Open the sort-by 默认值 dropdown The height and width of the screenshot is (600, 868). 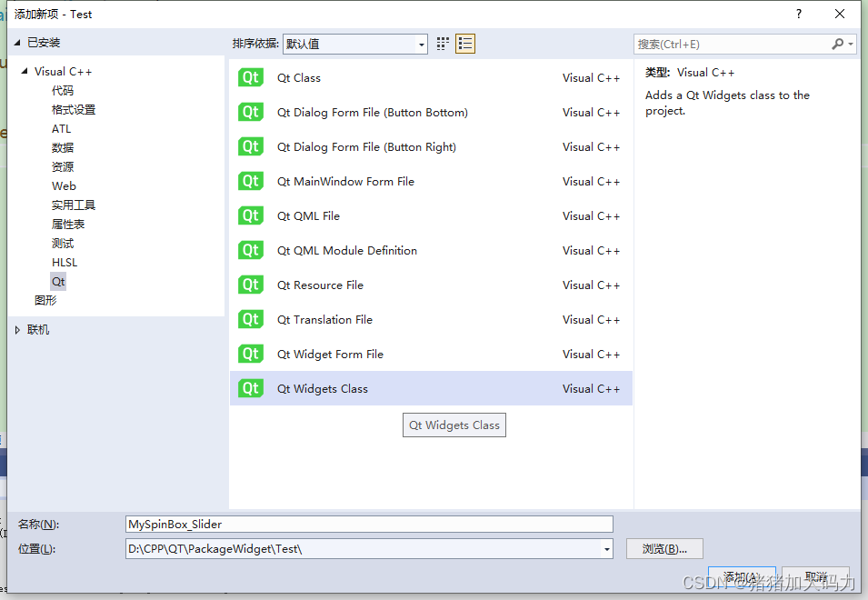[x=354, y=44]
